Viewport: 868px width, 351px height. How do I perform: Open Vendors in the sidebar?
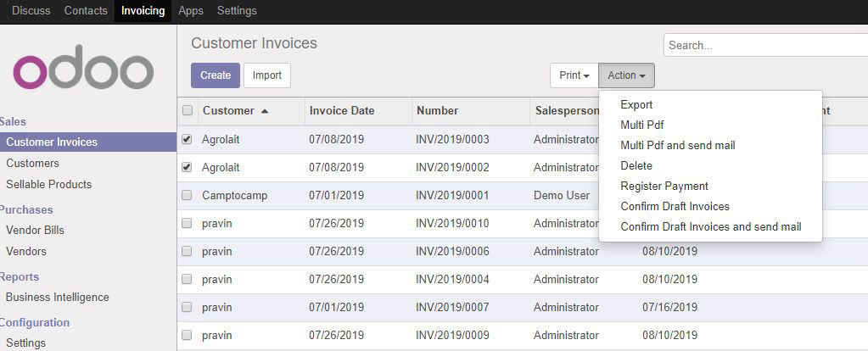(x=26, y=251)
